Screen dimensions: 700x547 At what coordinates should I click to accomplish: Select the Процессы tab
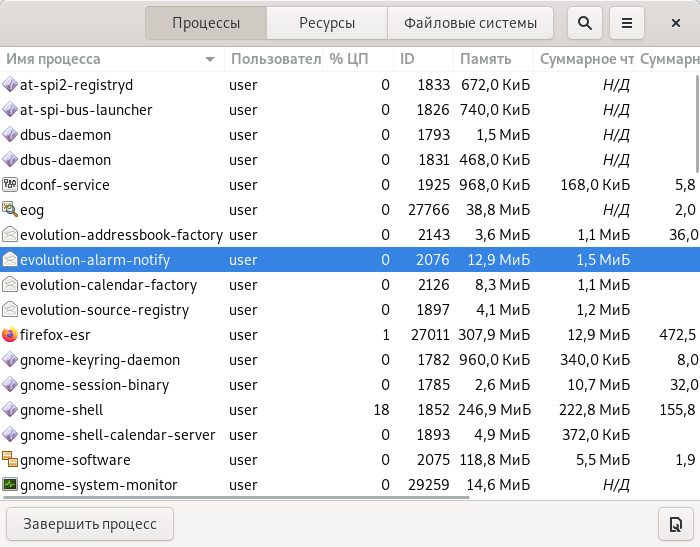pyautogui.click(x=206, y=23)
